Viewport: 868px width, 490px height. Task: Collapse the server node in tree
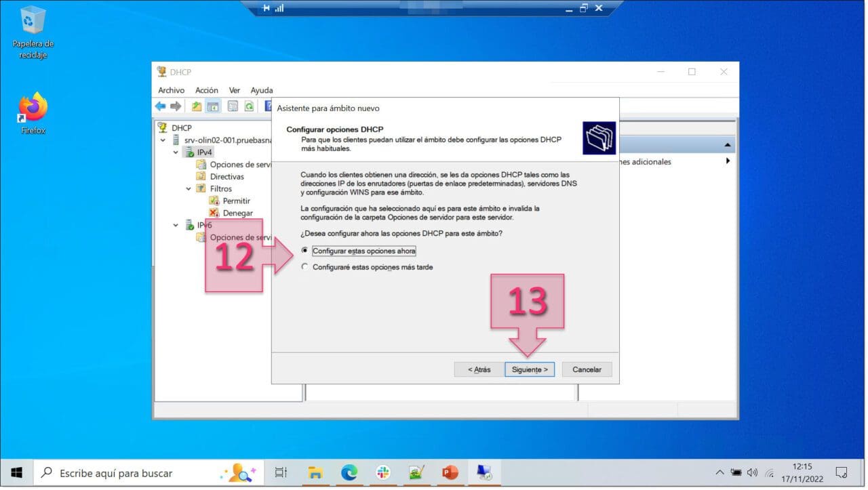[163, 140]
